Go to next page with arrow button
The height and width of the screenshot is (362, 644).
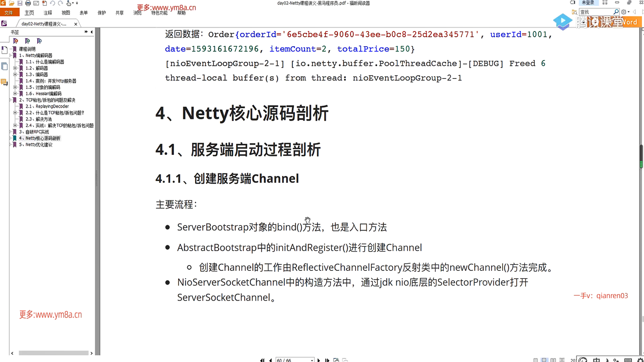(319, 360)
